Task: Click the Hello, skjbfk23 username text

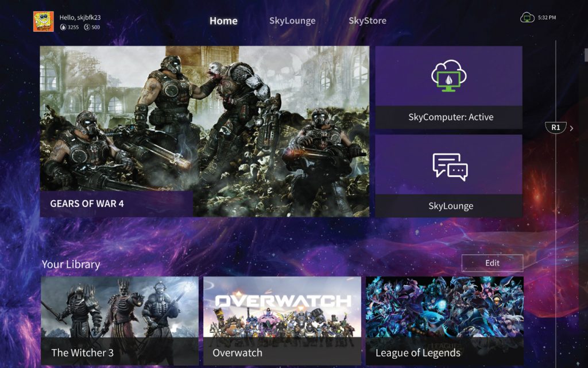Action: (80, 17)
